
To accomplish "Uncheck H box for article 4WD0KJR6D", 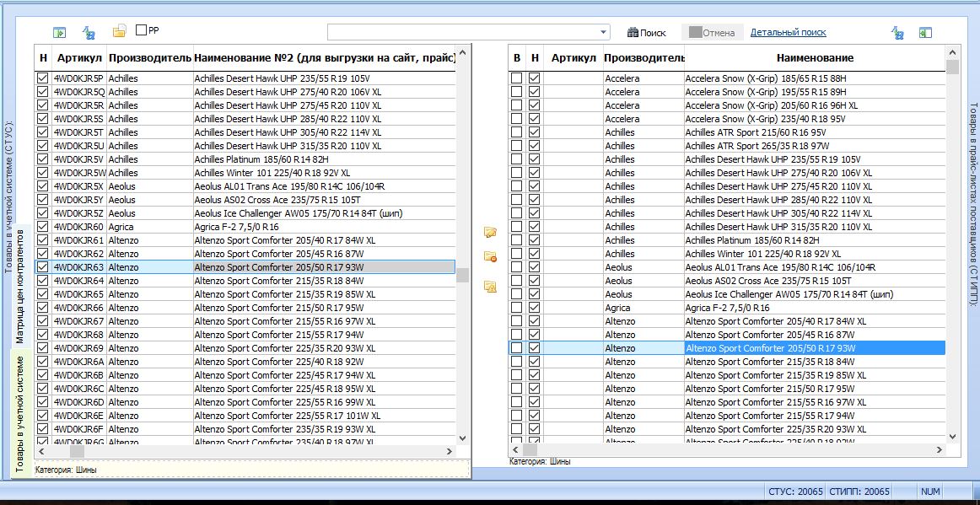I will pos(42,402).
